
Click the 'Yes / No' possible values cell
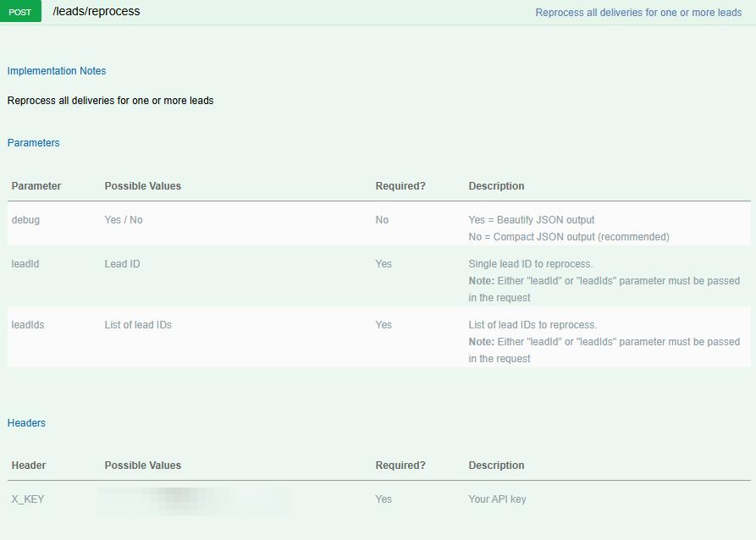(124, 220)
